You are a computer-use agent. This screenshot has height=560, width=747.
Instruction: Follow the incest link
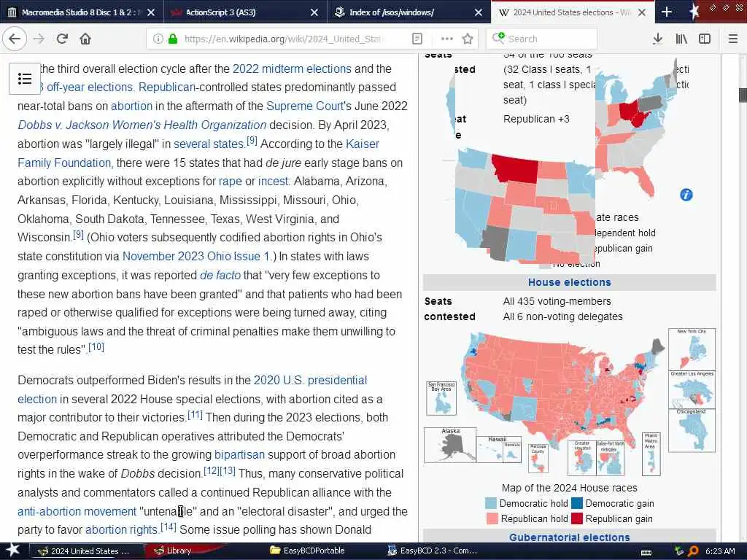(x=274, y=182)
